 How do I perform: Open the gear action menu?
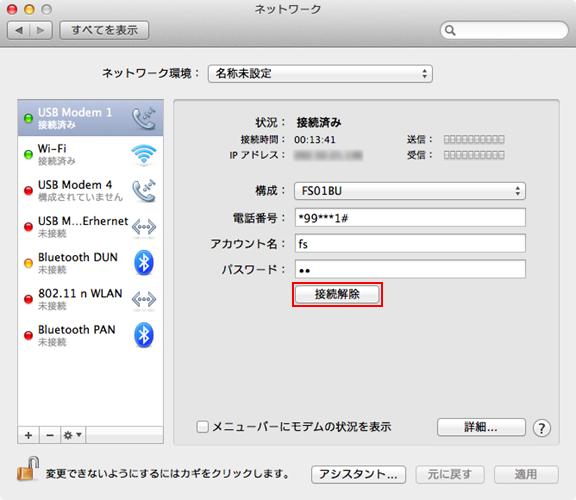[x=73, y=435]
